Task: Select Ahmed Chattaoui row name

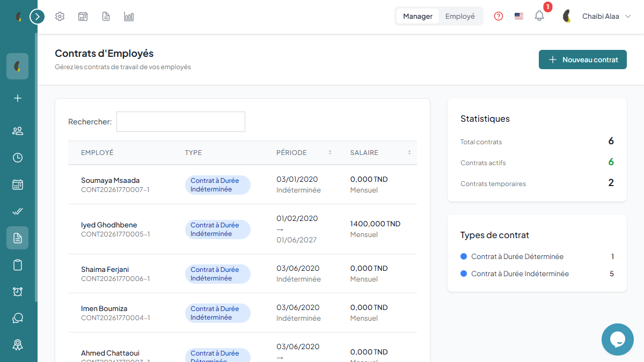Action: [110, 353]
